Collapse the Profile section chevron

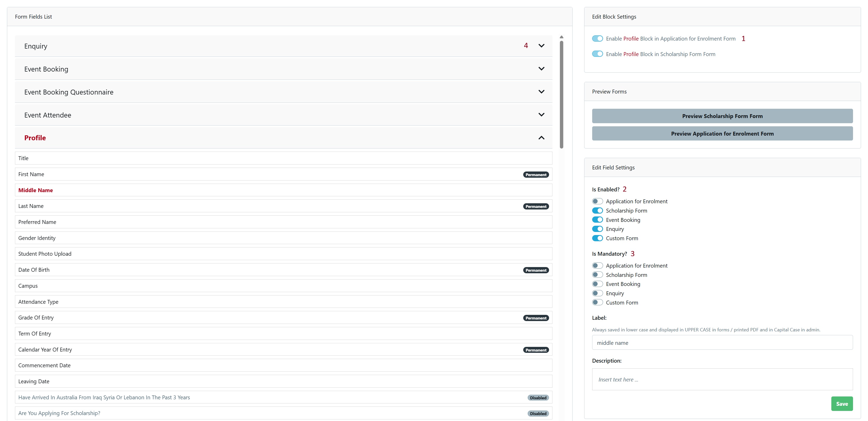(541, 138)
